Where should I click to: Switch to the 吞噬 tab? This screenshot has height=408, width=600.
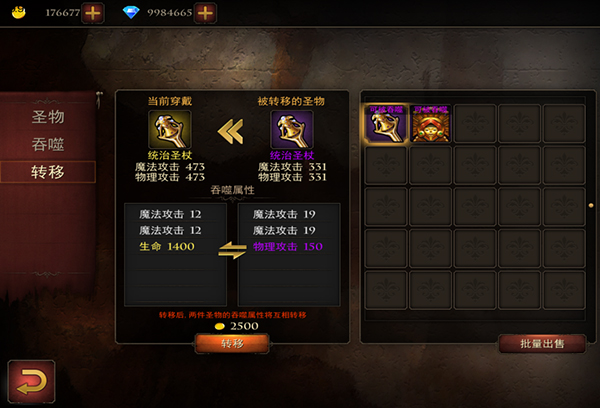(x=48, y=144)
